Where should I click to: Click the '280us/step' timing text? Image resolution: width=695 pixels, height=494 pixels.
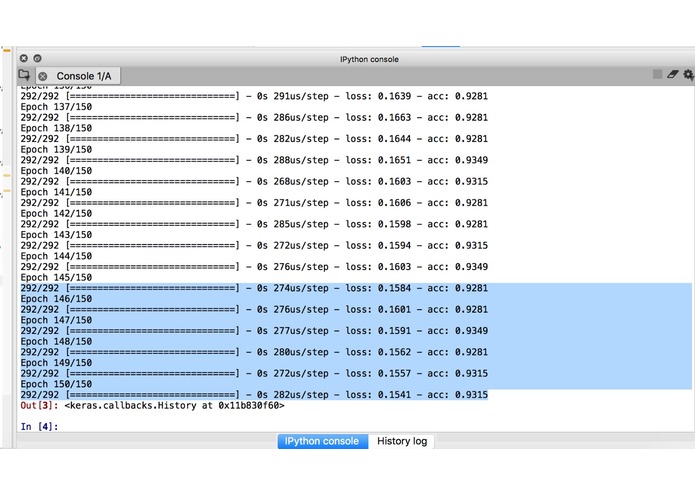(x=301, y=352)
